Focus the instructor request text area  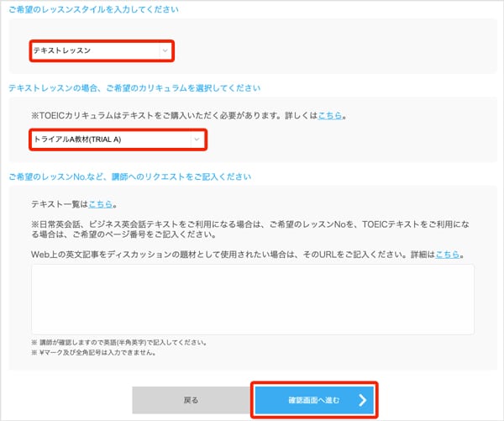click(252, 299)
